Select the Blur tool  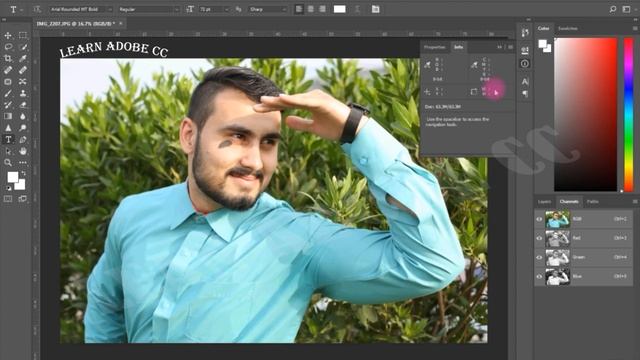23,116
